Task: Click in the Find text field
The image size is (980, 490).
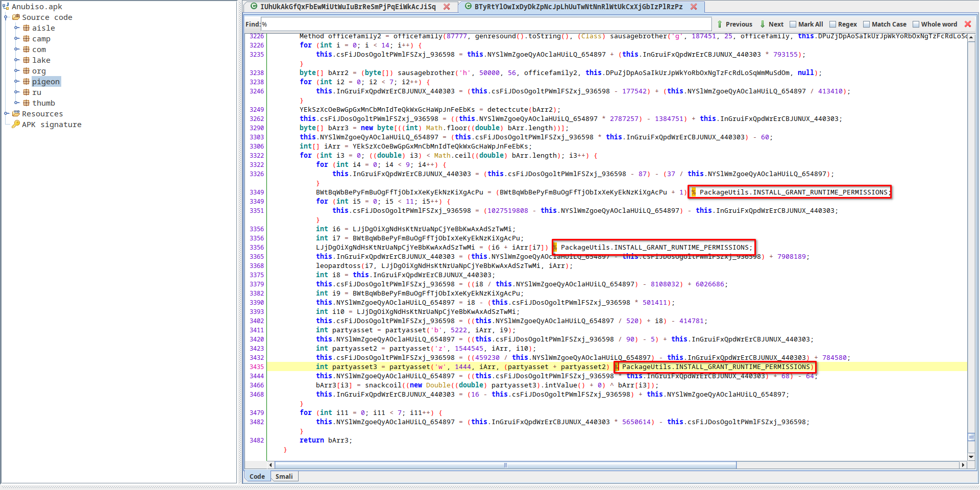Action: [x=486, y=24]
